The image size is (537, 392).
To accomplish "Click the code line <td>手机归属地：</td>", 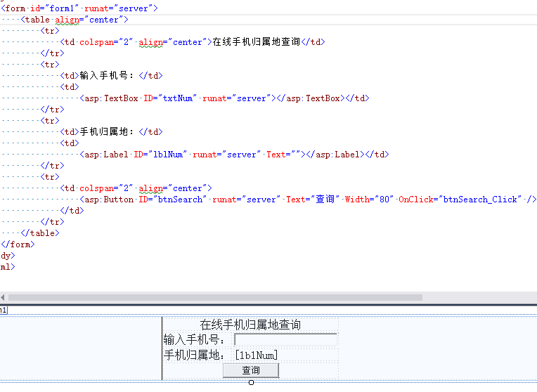I will (111, 132).
